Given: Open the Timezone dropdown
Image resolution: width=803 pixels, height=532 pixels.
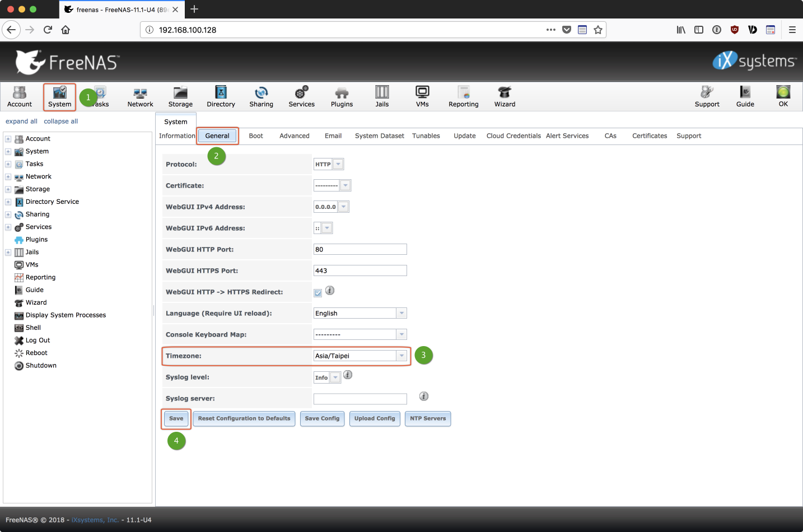Looking at the screenshot, I should click(401, 356).
